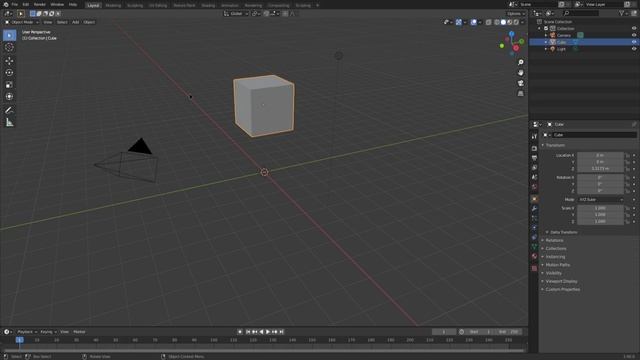Click the viewport pan hand icon
The image size is (640, 360).
520,73
